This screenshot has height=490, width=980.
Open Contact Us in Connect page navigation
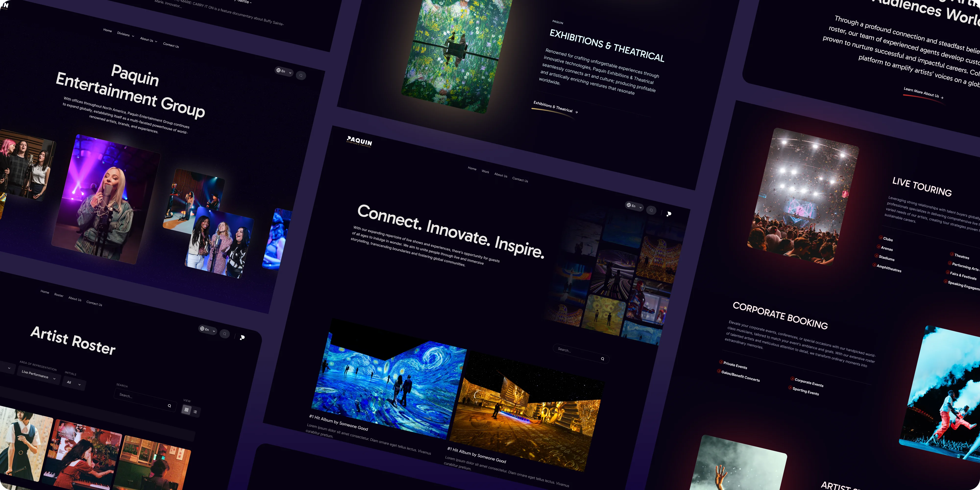520,180
